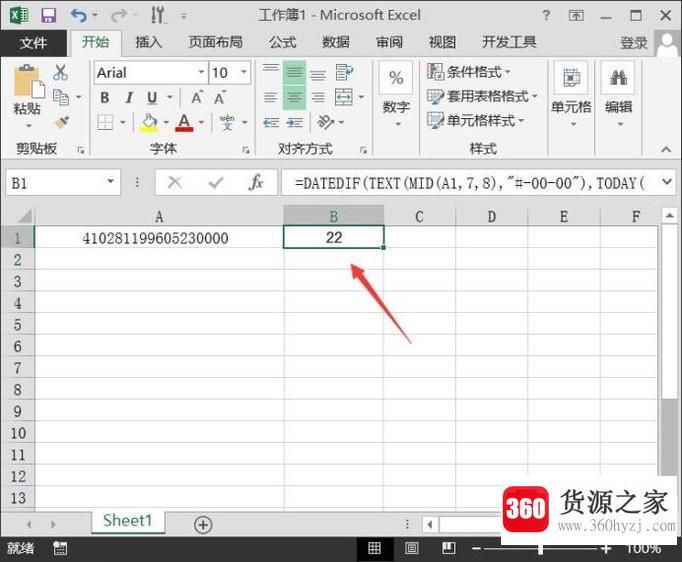Select the Sheet1 tab
This screenshot has height=562, width=682.
[x=127, y=521]
